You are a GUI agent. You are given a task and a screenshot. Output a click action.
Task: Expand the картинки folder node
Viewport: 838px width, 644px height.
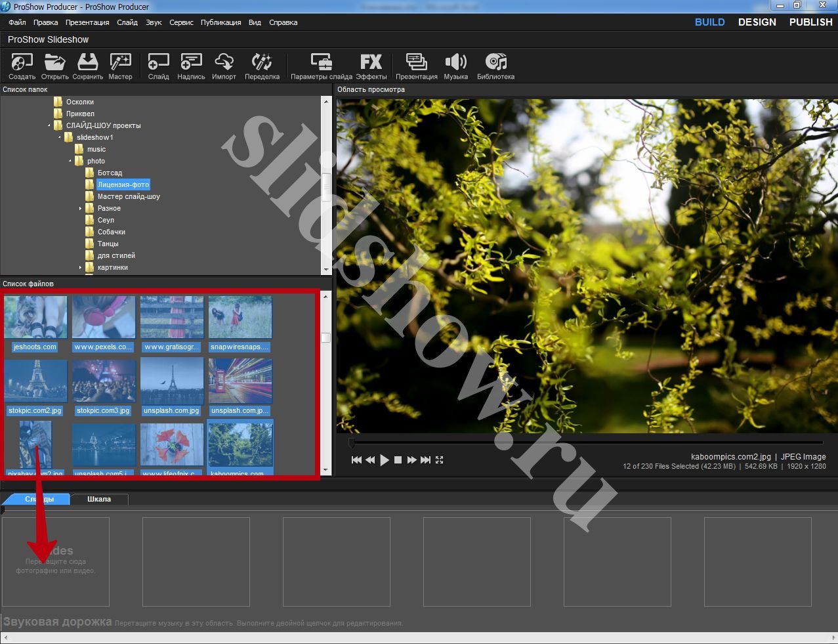[81, 268]
